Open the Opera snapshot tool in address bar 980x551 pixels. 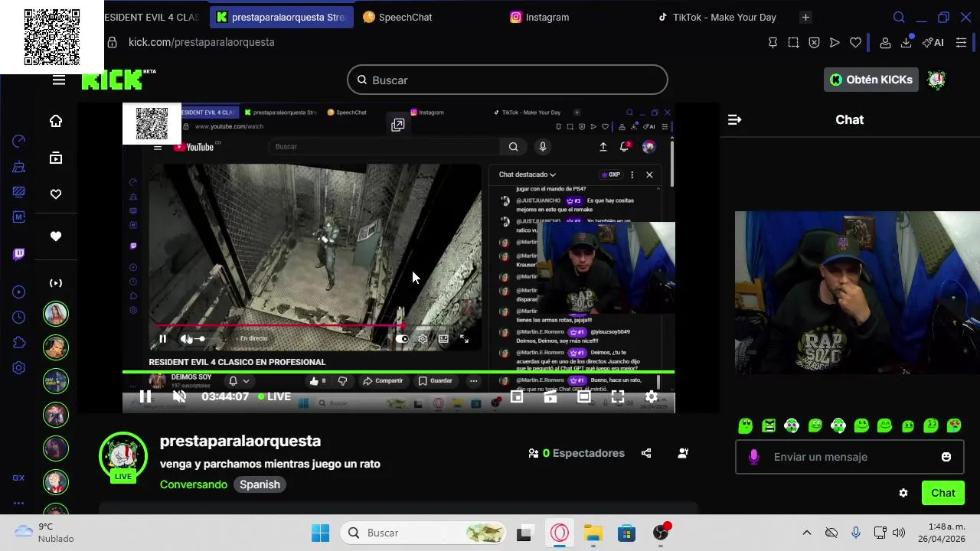[x=793, y=42]
